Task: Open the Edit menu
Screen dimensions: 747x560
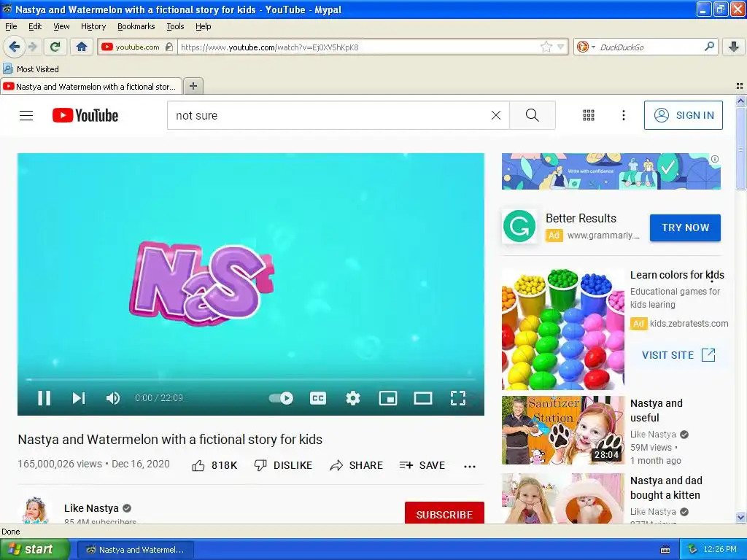Action: [x=35, y=26]
